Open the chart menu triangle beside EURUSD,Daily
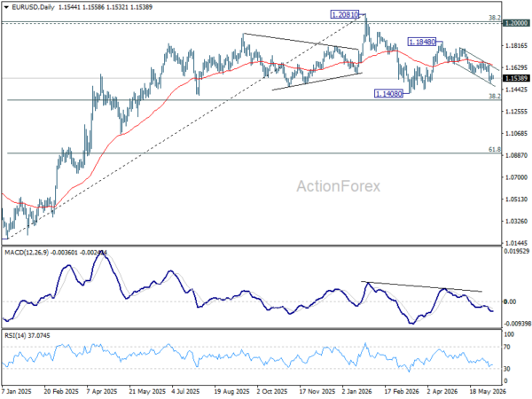 [6, 7]
